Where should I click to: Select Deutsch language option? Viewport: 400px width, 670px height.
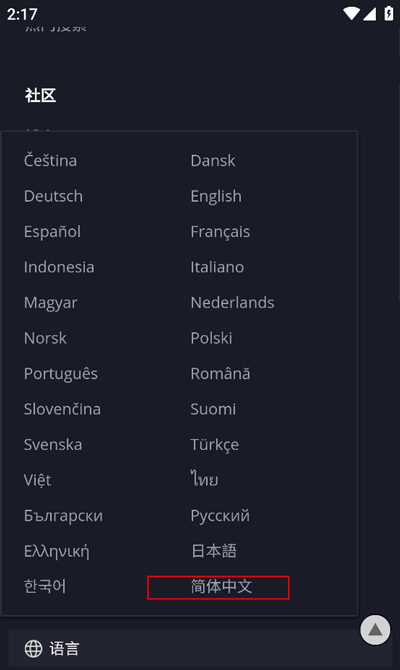coord(53,196)
